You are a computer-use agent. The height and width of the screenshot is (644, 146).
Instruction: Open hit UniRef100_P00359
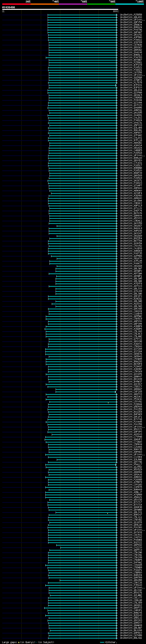(131, 409)
